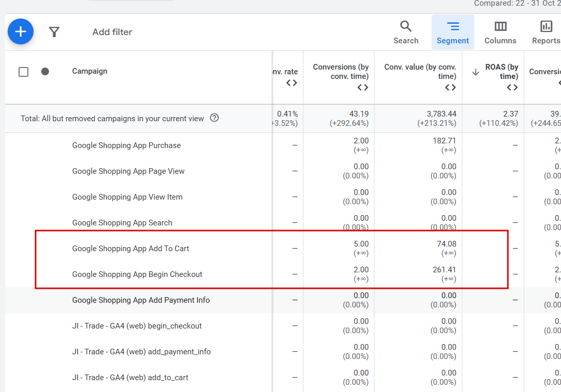Screen dimensions: 561x392
Task: Open JI - Trade GA4 add_payment_info row
Action: [141, 352]
